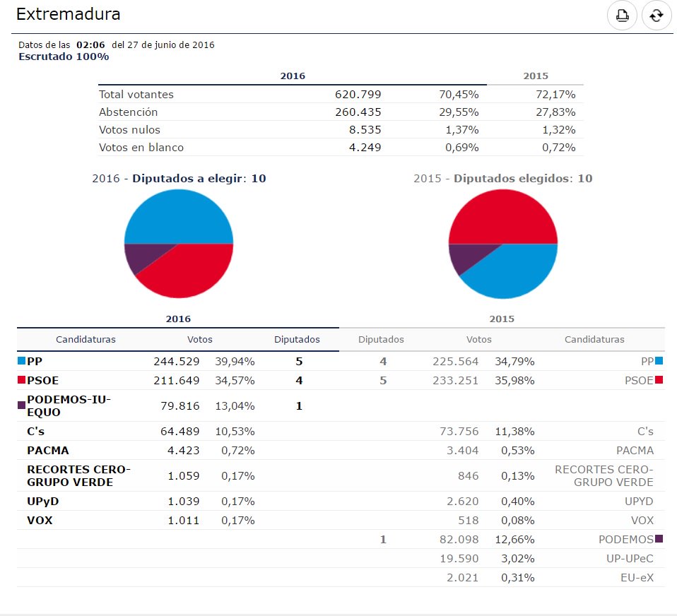Image resolution: width=677 pixels, height=616 pixels.
Task: Click the PP percentage '39,94%'
Action: tap(235, 361)
